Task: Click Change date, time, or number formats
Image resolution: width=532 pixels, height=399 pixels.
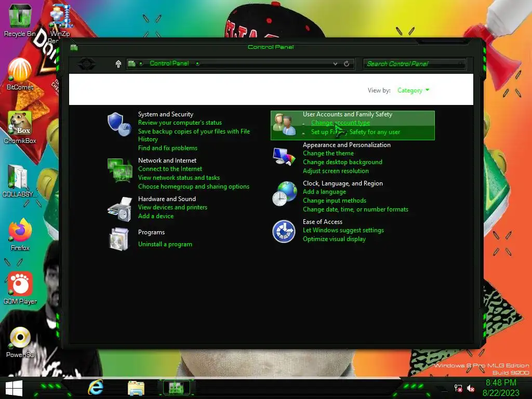Action: coord(355,209)
